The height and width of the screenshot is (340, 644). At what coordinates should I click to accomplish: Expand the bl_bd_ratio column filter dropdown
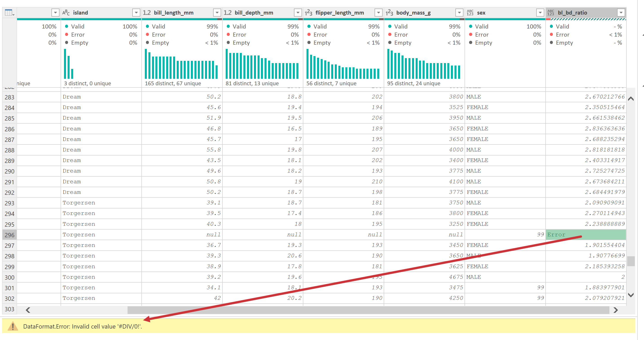(621, 13)
